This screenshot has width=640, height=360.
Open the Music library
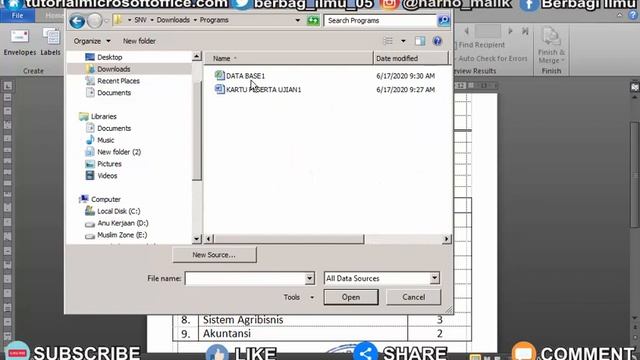tap(100, 140)
